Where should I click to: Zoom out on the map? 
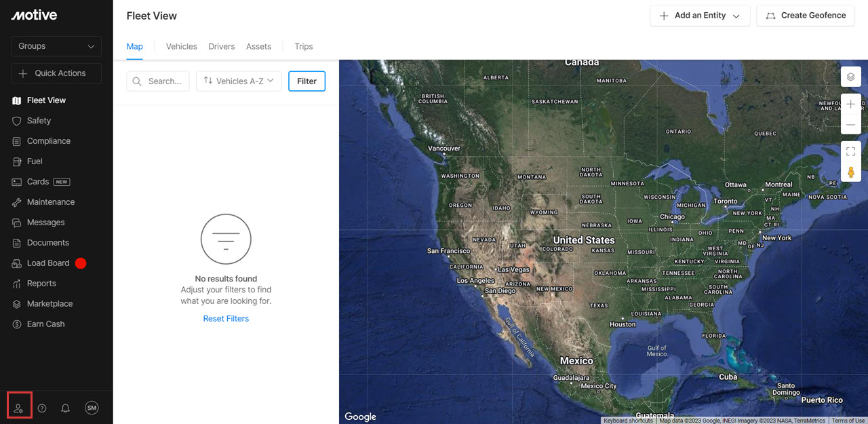coord(851,125)
